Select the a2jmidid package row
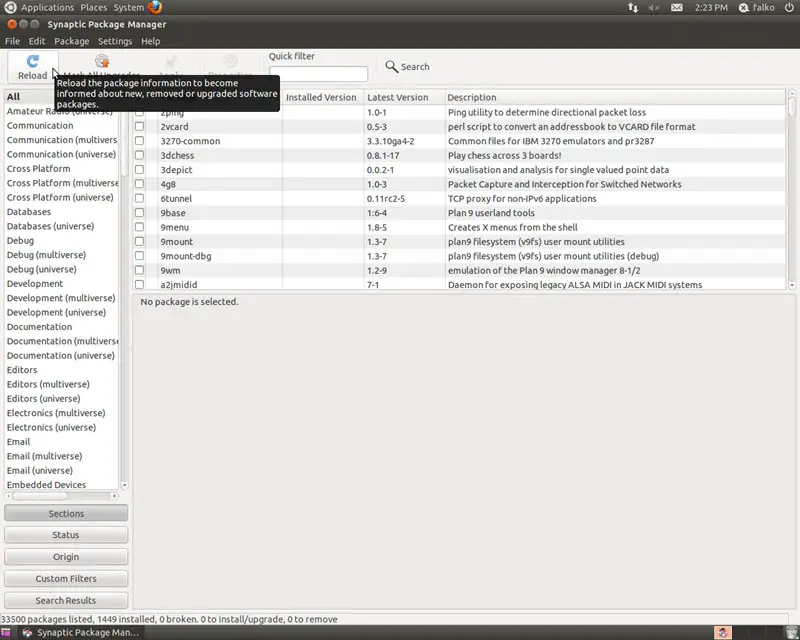This screenshot has height=640, width=800. coord(459,284)
